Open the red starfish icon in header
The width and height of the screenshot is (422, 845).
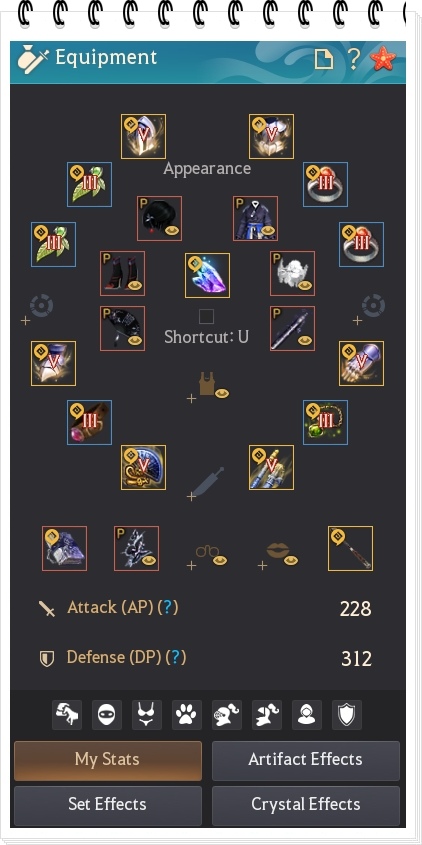[x=383, y=58]
